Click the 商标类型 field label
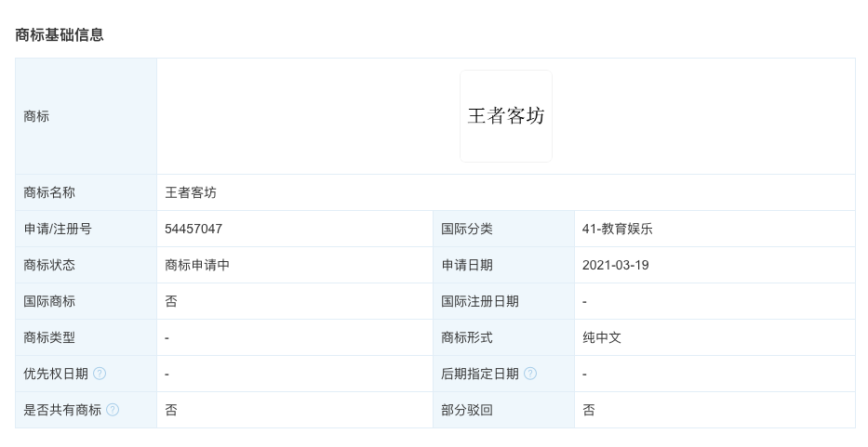868x447 pixels. 49,337
